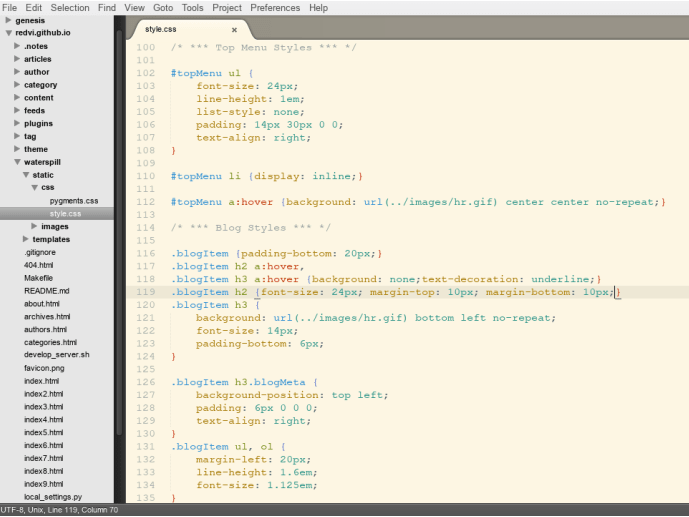Collapse the css folder arrow
Image resolution: width=689 pixels, height=517 pixels.
click(x=34, y=188)
